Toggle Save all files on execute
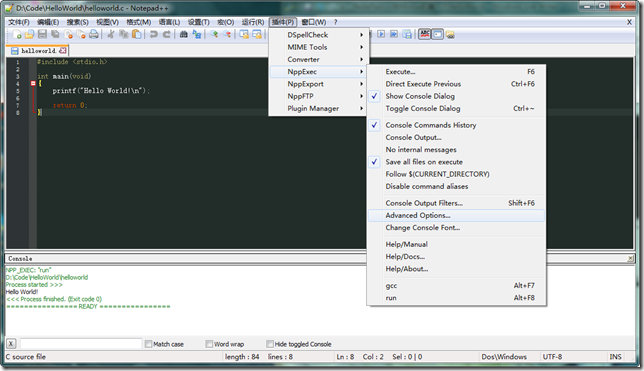The height and width of the screenshot is (371, 644). [456, 162]
